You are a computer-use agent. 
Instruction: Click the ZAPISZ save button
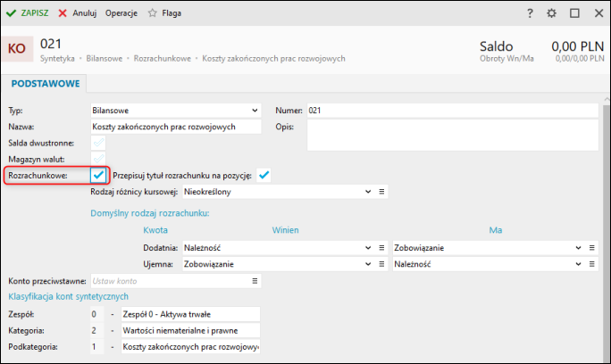click(28, 13)
